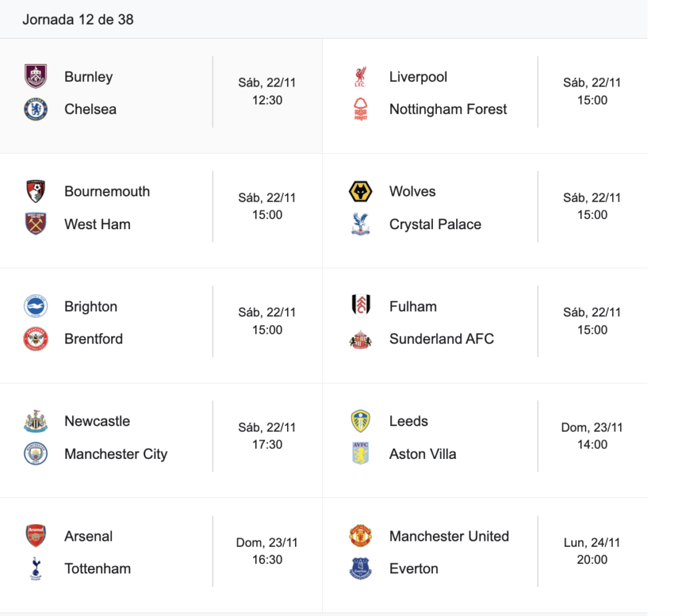
Task: Open the Bournemouth team name link
Action: click(107, 192)
